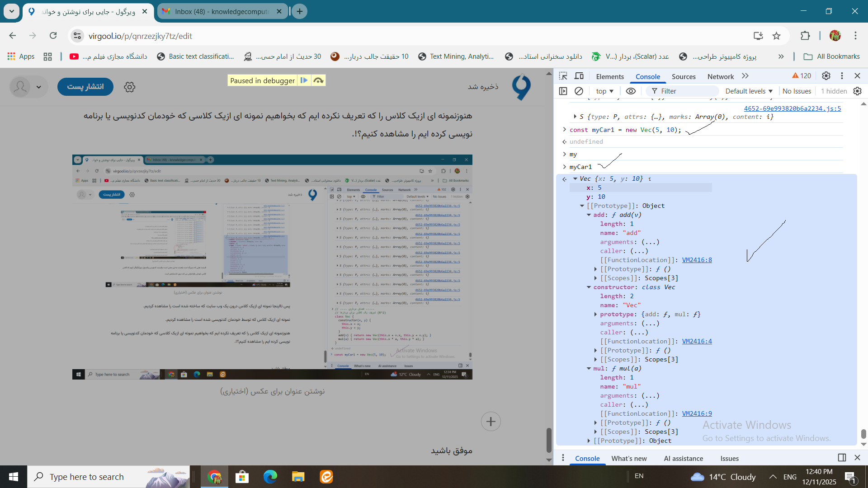Toggle the console sidebar panel icon
Screen dimensions: 868x488
pos(563,91)
